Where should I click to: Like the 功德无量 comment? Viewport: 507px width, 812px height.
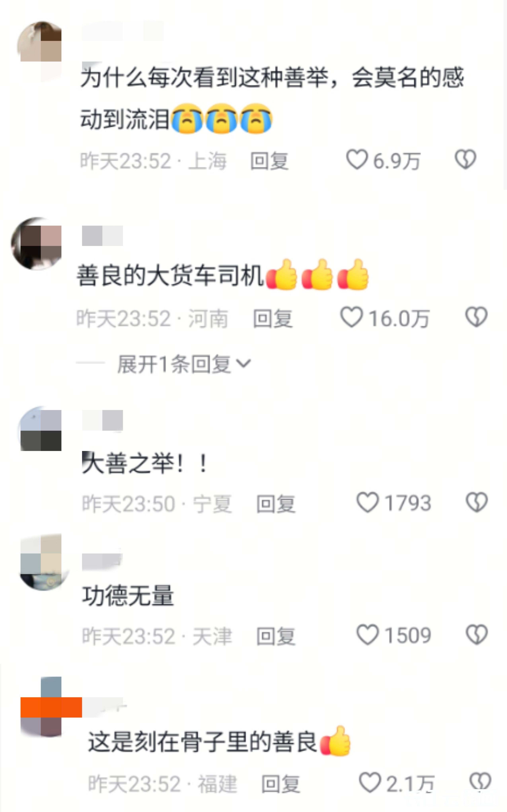pyautogui.click(x=368, y=634)
